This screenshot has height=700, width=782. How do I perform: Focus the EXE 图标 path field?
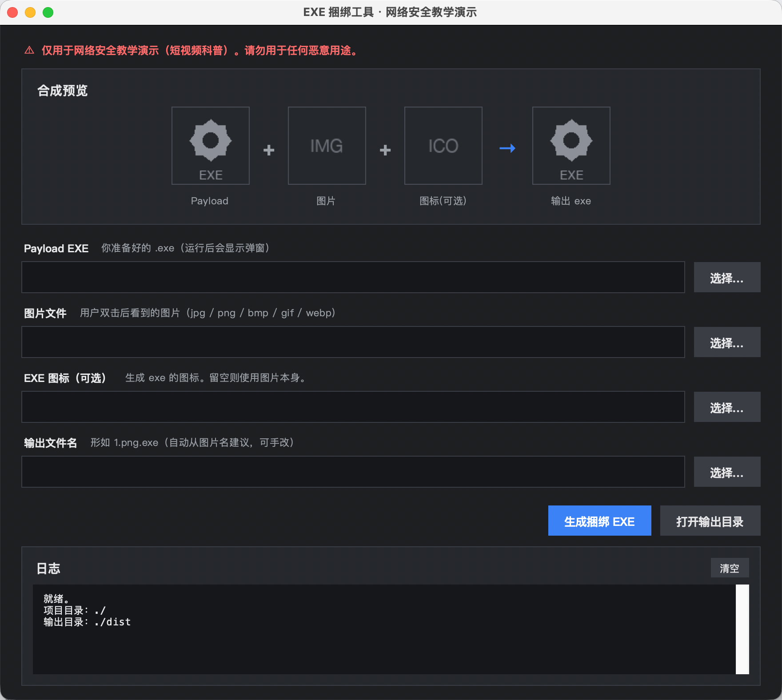pos(353,407)
